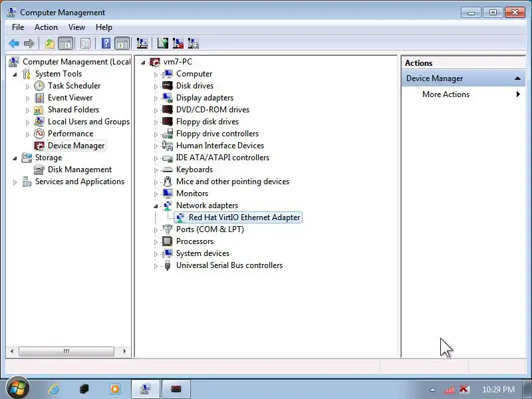This screenshot has height=399, width=532.
Task: Click the Keyboards category icon
Action: 168,170
